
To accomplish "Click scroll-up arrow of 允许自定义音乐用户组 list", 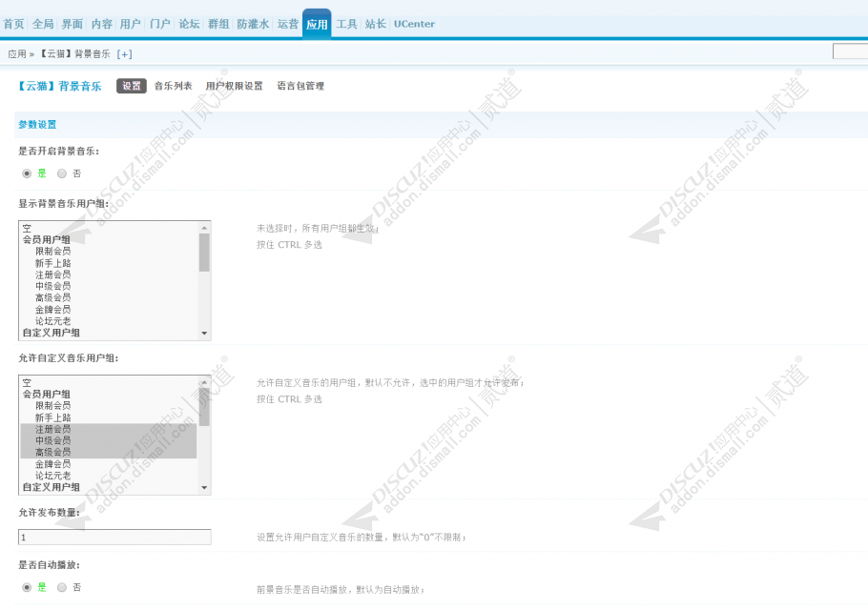I will 204,382.
